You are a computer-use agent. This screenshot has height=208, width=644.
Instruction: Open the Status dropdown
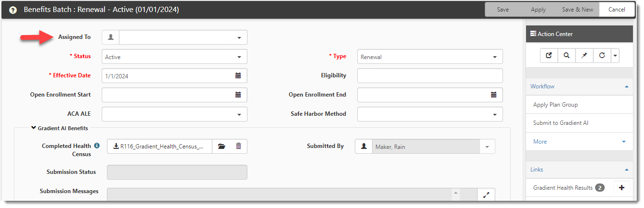tap(175, 57)
